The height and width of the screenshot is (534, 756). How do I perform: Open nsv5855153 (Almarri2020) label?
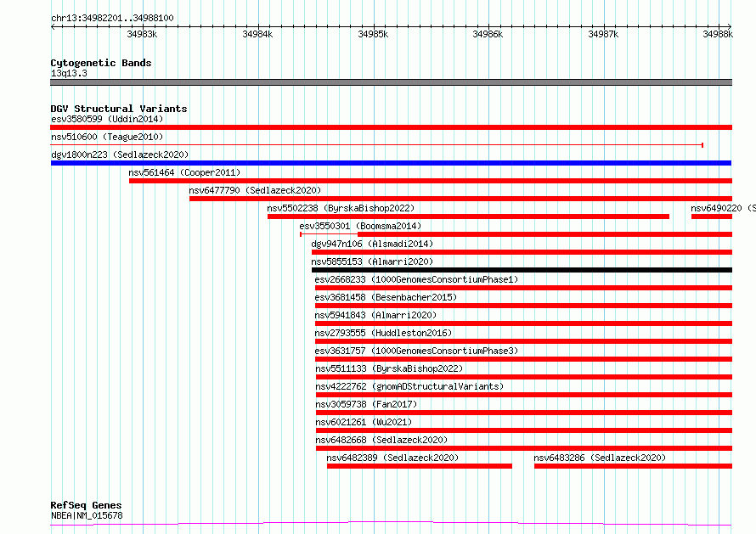[x=372, y=261]
